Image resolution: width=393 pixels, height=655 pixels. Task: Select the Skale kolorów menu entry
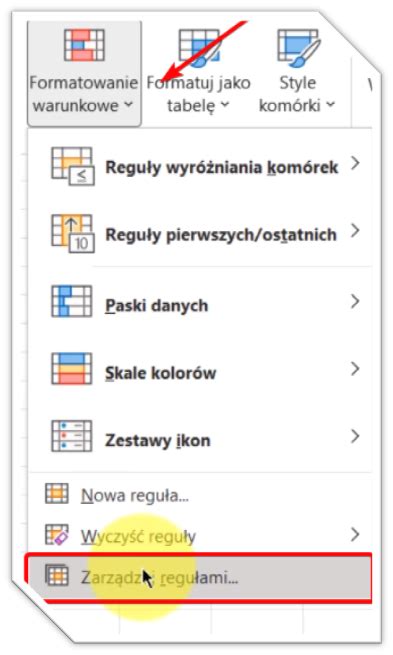(200, 368)
